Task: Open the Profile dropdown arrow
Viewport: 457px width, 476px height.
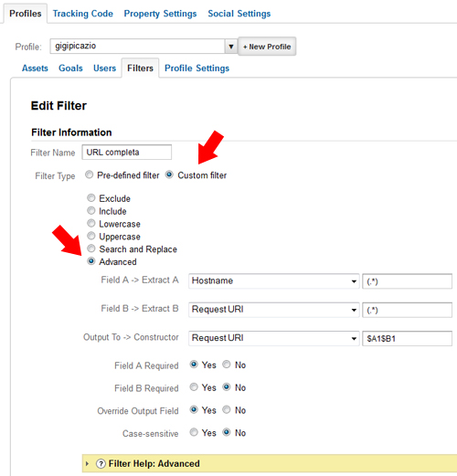Action: tap(231, 47)
